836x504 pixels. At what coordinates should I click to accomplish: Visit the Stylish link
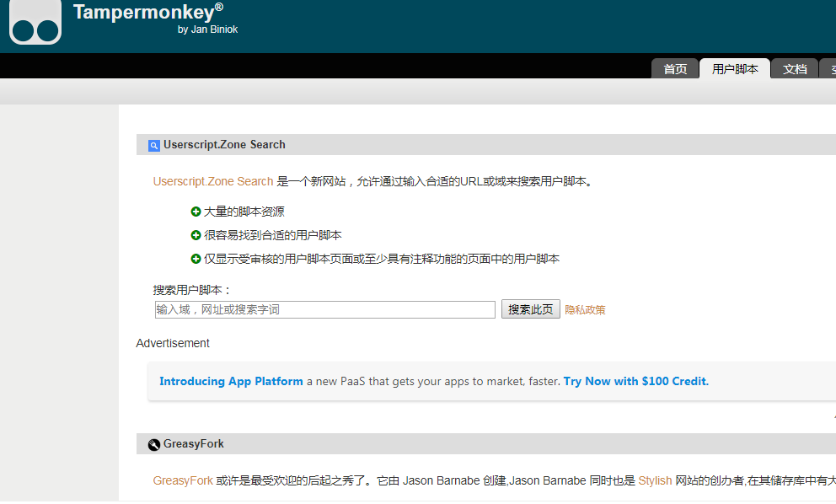click(655, 480)
